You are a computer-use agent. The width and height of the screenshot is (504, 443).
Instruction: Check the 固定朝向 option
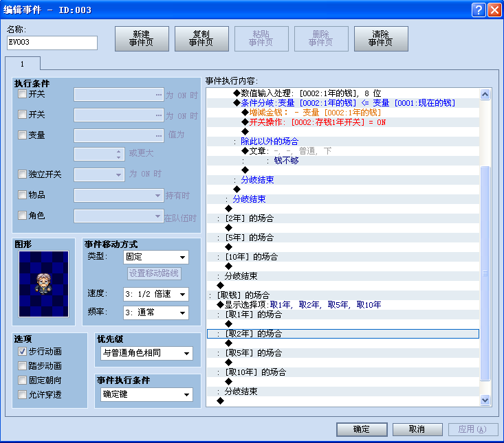coord(22,380)
